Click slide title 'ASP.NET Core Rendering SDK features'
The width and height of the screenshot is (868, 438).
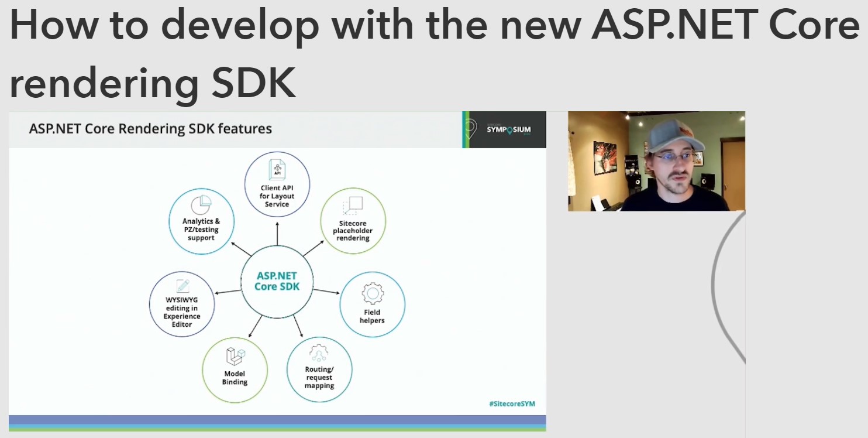(x=150, y=128)
